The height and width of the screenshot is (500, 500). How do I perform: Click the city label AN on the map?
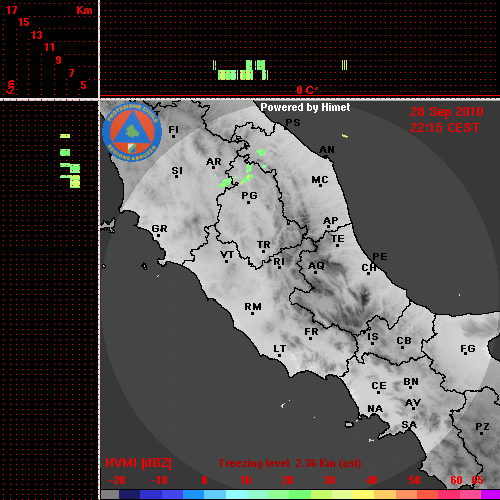(327, 150)
